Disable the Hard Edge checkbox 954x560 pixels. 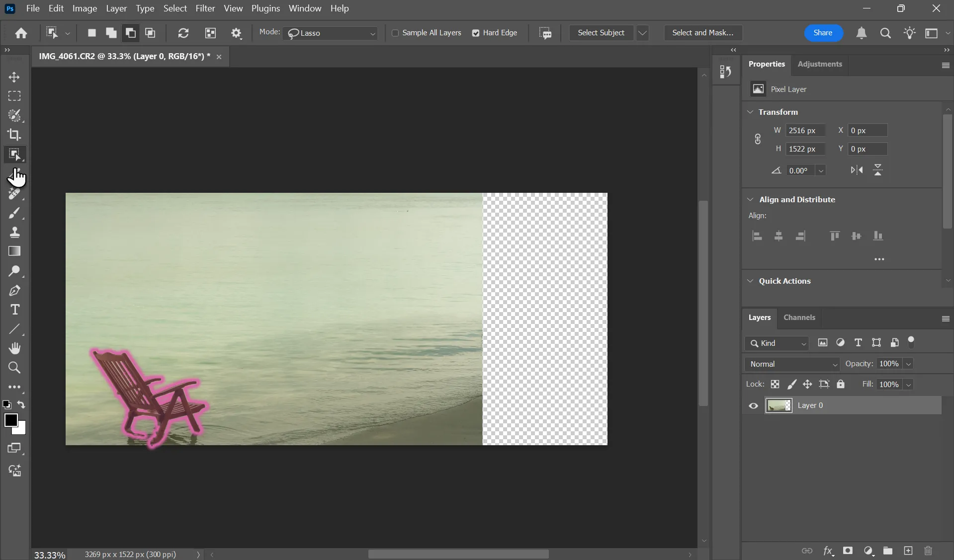tap(476, 33)
